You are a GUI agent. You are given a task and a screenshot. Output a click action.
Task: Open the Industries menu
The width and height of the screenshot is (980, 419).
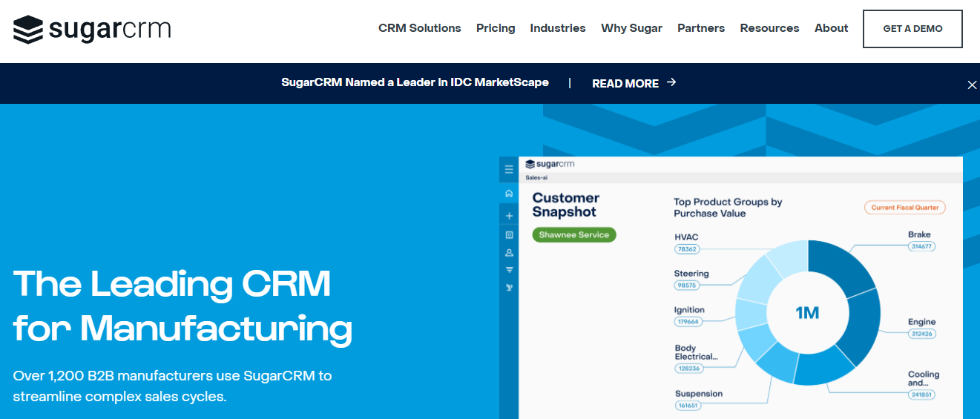tap(558, 28)
